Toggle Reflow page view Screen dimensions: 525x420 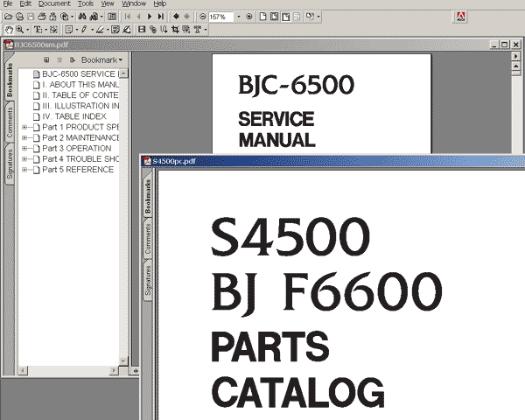[297, 17]
